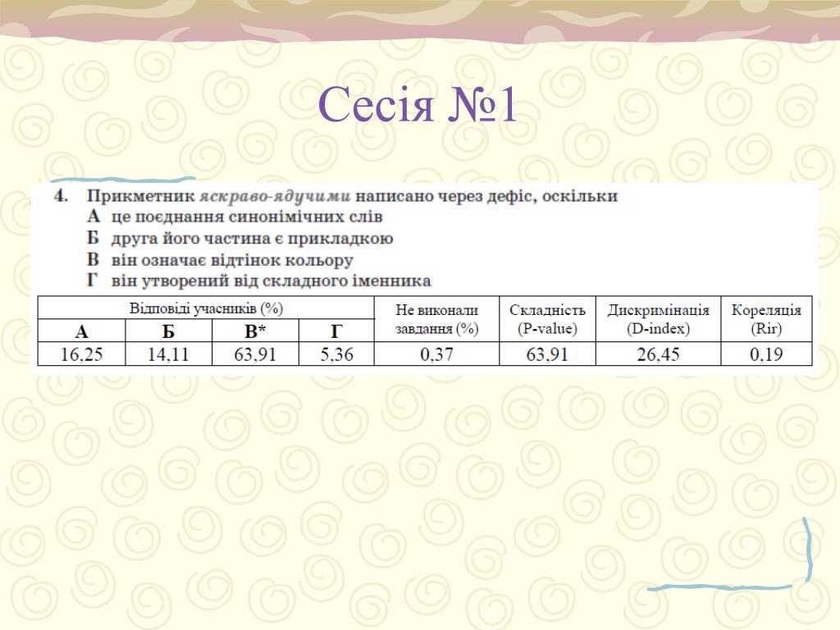
Task: Click table column header 'А'
Action: 81,331
